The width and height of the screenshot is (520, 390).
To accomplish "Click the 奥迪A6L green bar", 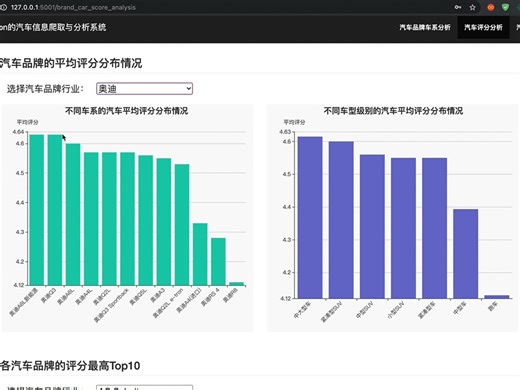I will coord(73,214).
